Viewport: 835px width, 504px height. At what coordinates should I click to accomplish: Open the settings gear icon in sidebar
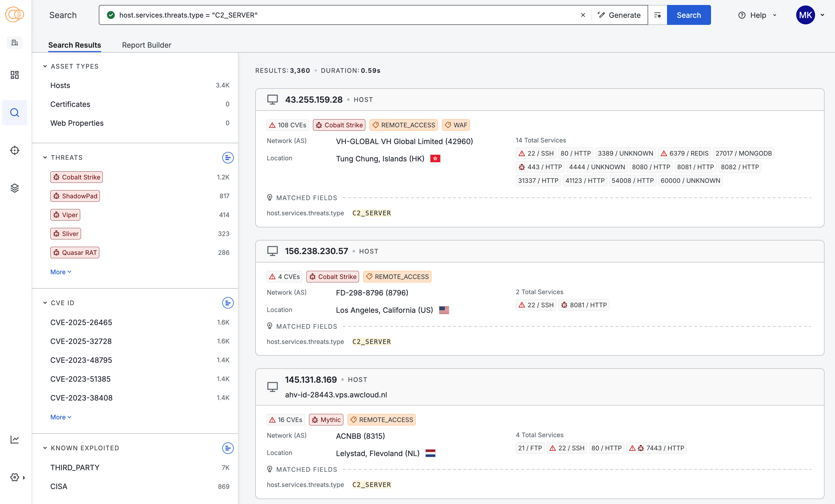coord(15,477)
